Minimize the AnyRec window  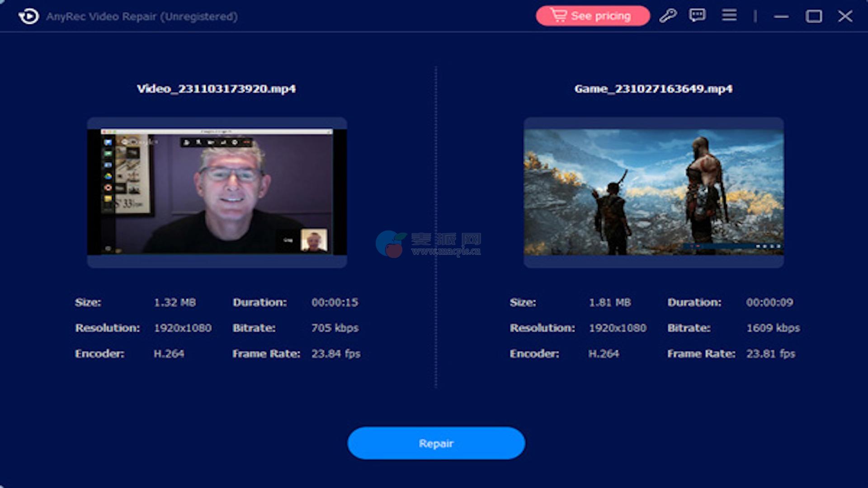click(x=781, y=16)
